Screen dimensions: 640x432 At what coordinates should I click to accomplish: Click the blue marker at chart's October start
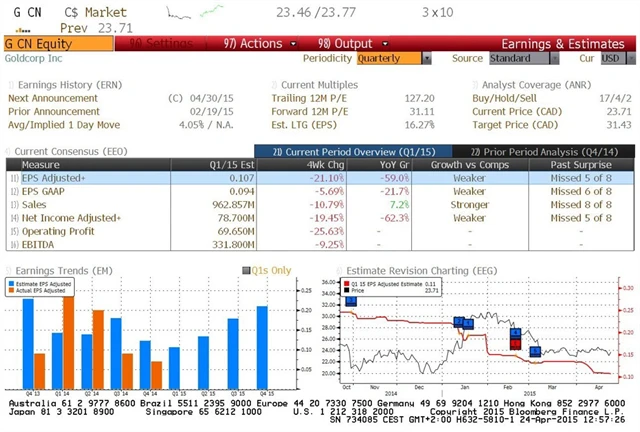pos(350,300)
